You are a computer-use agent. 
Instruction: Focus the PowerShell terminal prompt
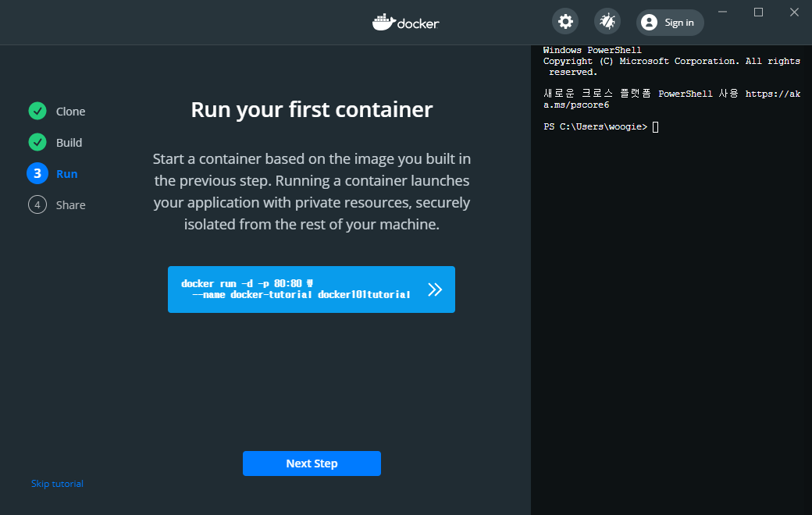[x=601, y=127]
